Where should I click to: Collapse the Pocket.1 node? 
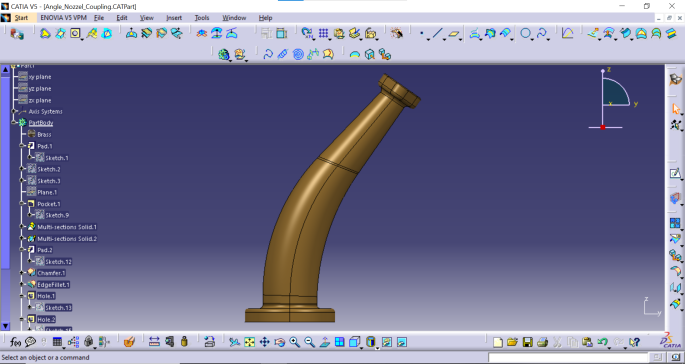[22, 204]
